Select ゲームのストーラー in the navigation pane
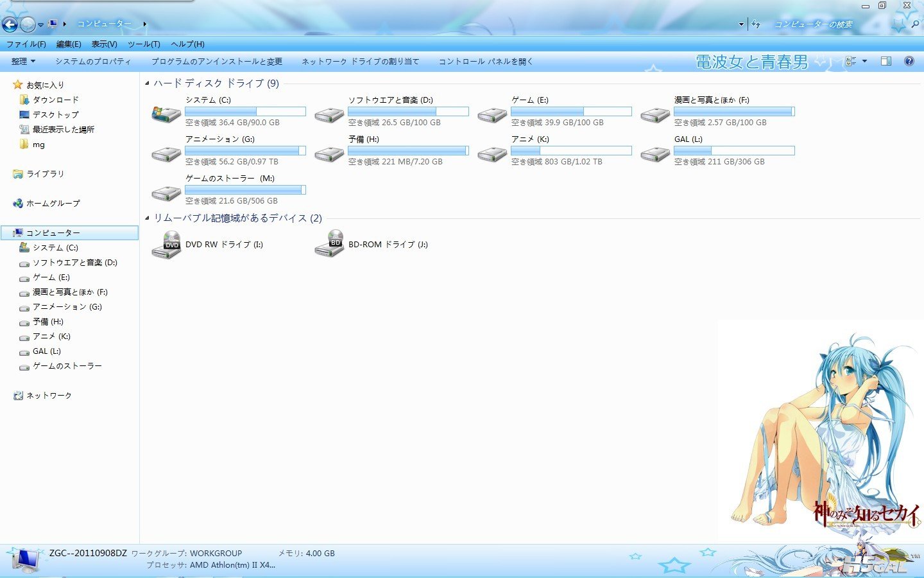The width and height of the screenshot is (924, 578). pyautogui.click(x=67, y=366)
